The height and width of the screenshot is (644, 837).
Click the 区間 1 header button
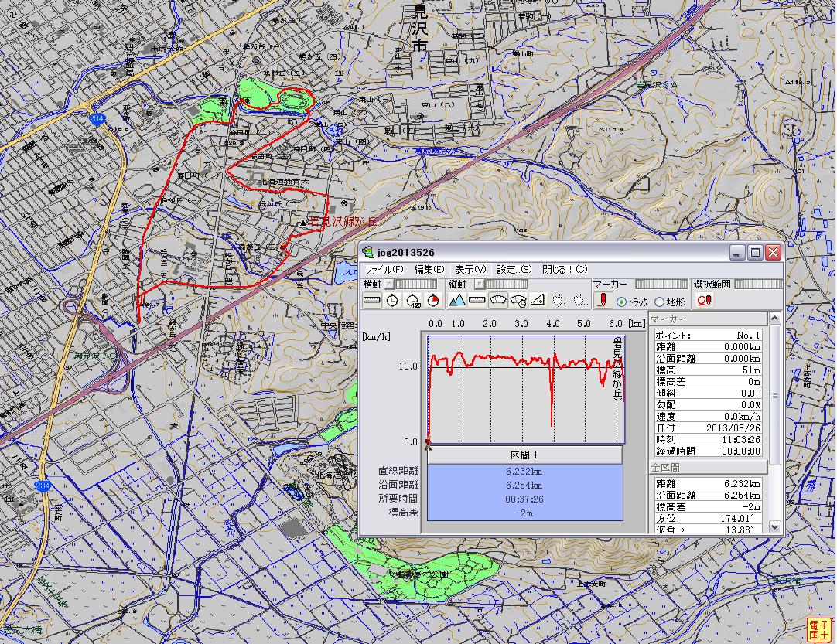pyautogui.click(x=524, y=455)
